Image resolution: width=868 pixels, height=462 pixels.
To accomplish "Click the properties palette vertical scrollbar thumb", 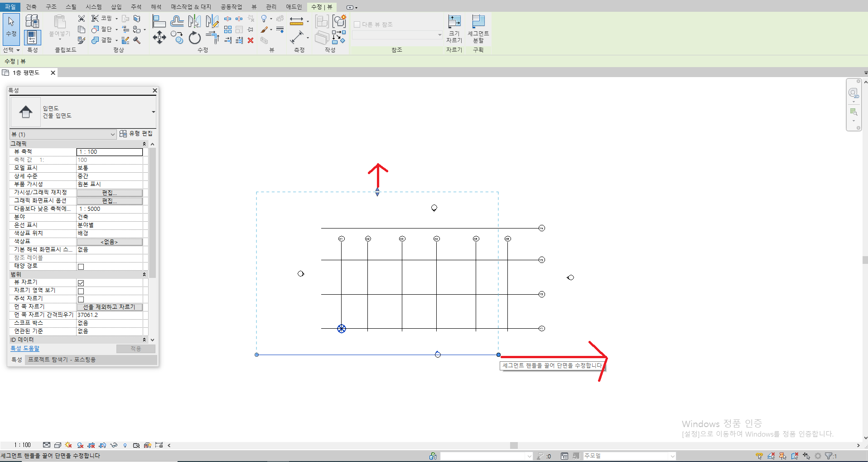I will coord(153,213).
